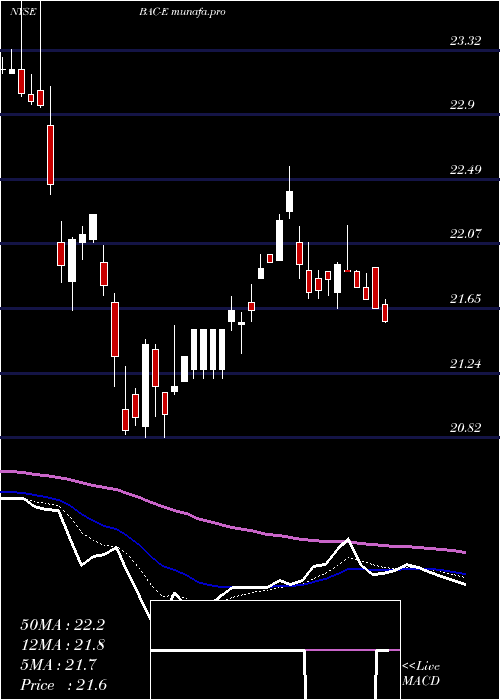
Task: Click the last red candlestick near 21.65
Action: tap(385, 312)
